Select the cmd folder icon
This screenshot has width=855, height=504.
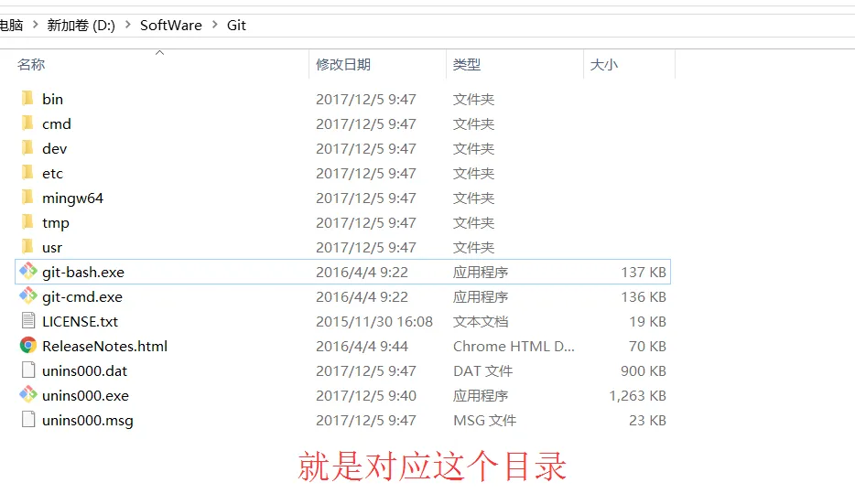[27, 123]
